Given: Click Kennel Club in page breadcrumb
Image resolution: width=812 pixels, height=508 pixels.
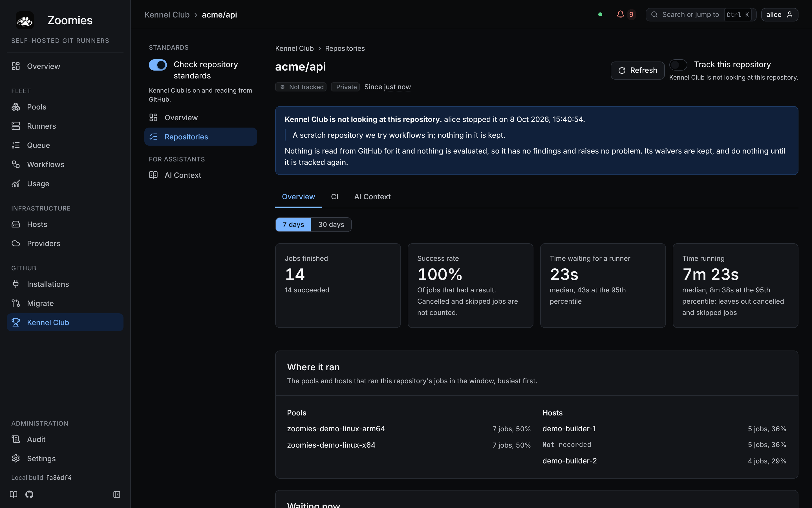Looking at the screenshot, I should tap(294, 48).
